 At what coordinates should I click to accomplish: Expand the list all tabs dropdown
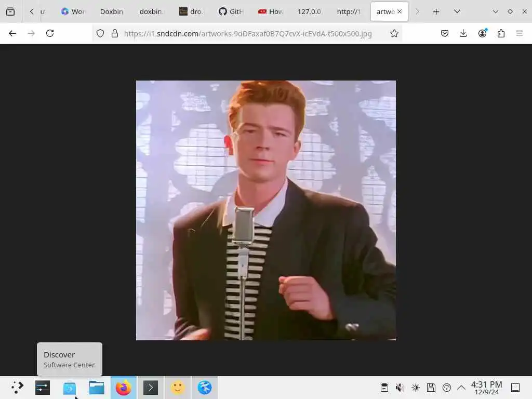tap(457, 11)
